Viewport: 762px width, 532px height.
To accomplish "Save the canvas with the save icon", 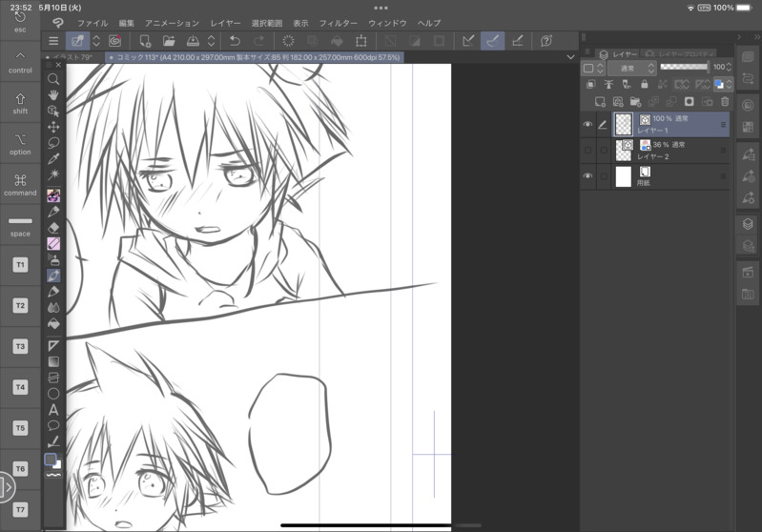I will (193, 41).
